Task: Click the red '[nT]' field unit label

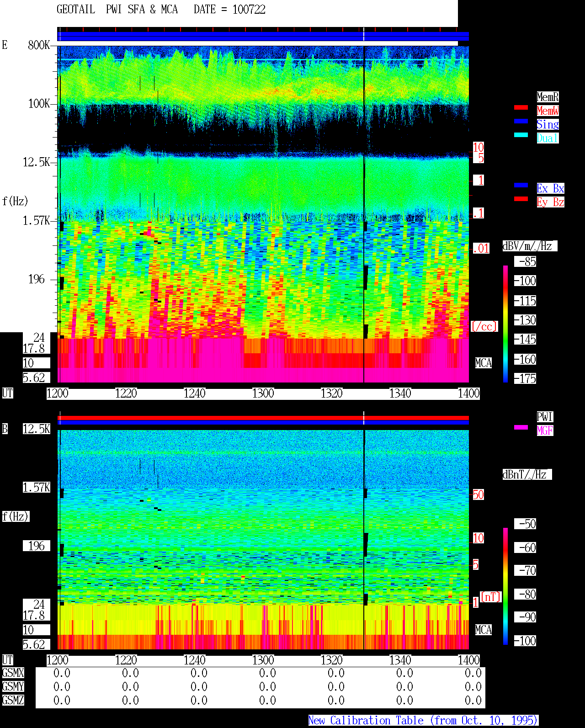Action: click(x=491, y=597)
